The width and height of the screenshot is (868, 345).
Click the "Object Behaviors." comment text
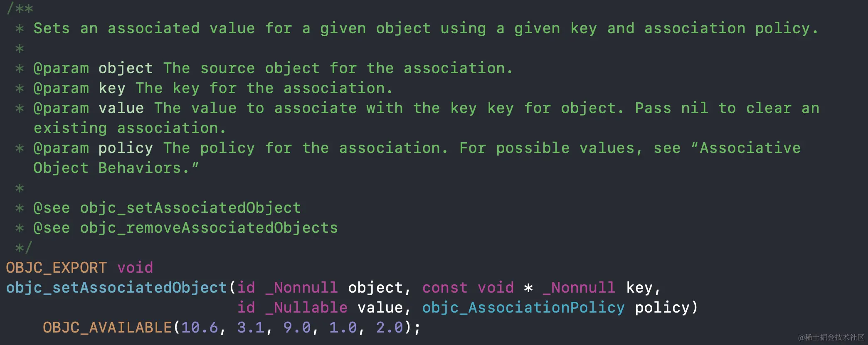[116, 168]
